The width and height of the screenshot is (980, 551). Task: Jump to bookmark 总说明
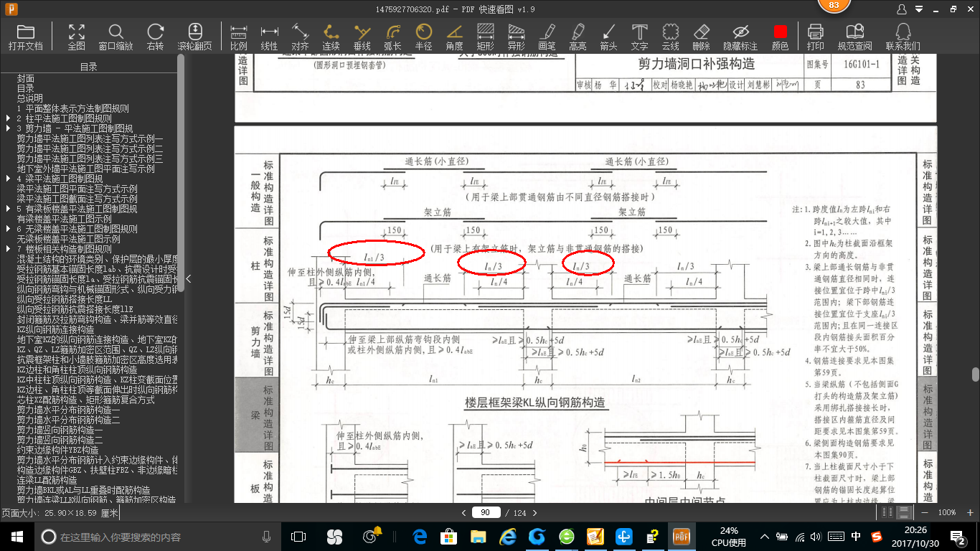pos(30,98)
